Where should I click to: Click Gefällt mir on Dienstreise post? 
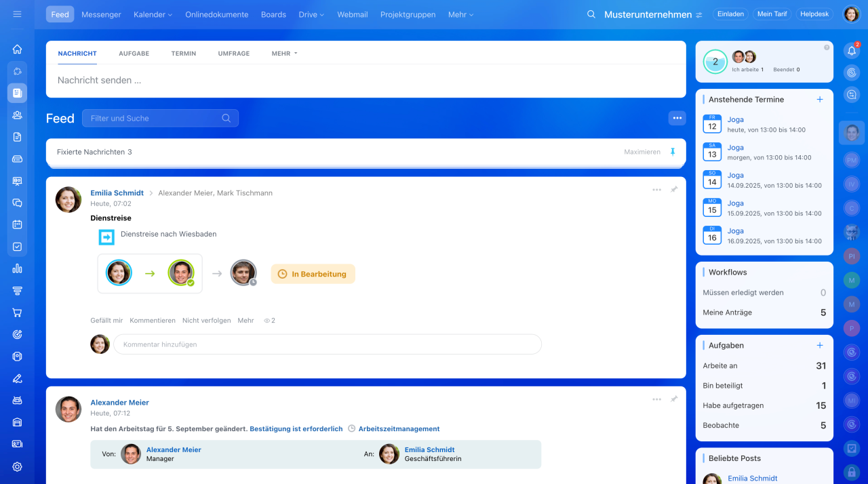point(106,321)
